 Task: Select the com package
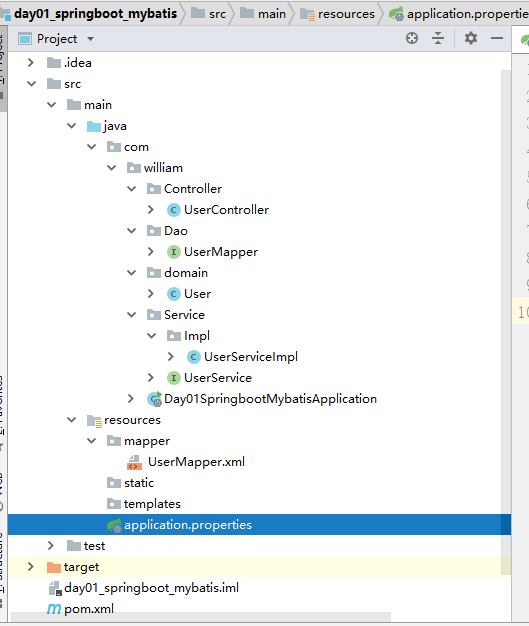coord(136,147)
